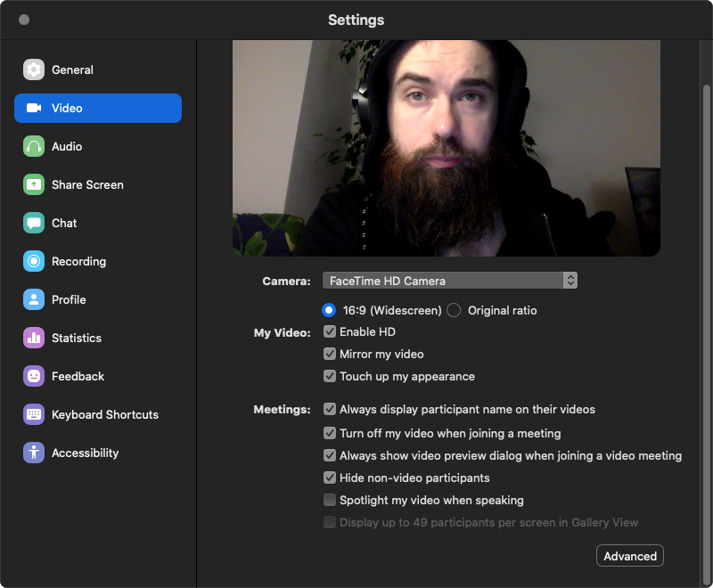Open Audio settings via headphones icon

(x=34, y=146)
